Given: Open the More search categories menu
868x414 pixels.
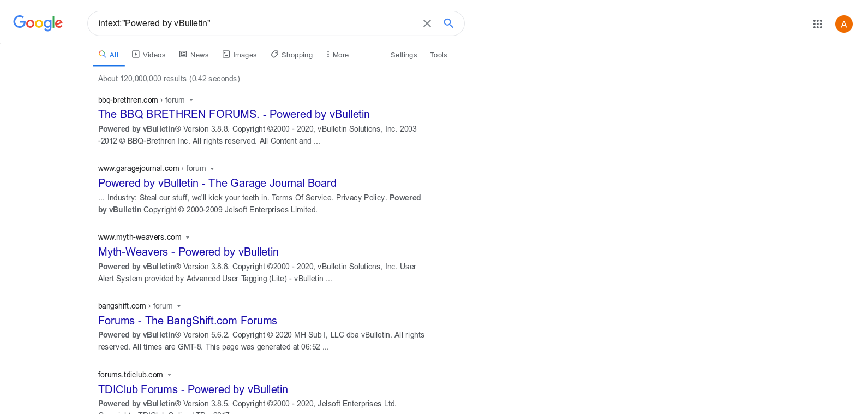Looking at the screenshot, I should point(337,55).
